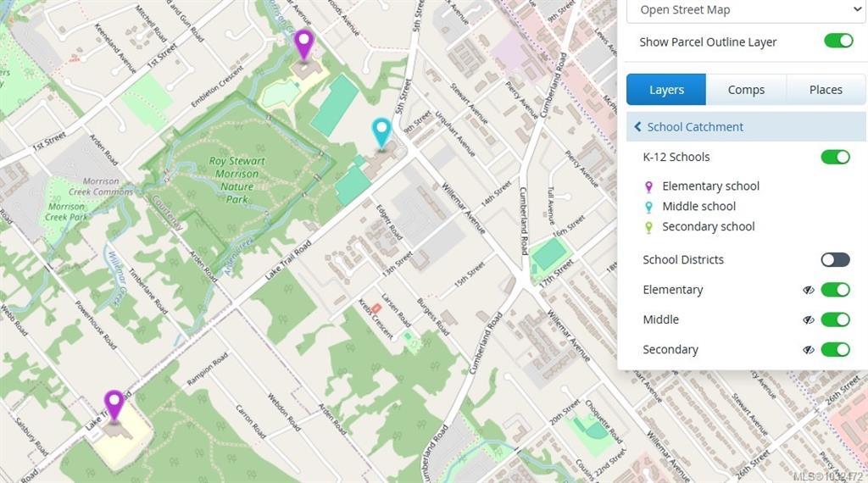The height and width of the screenshot is (483, 868).
Task: Click the eye-slash icon beside Secondary
Action: tap(809, 349)
